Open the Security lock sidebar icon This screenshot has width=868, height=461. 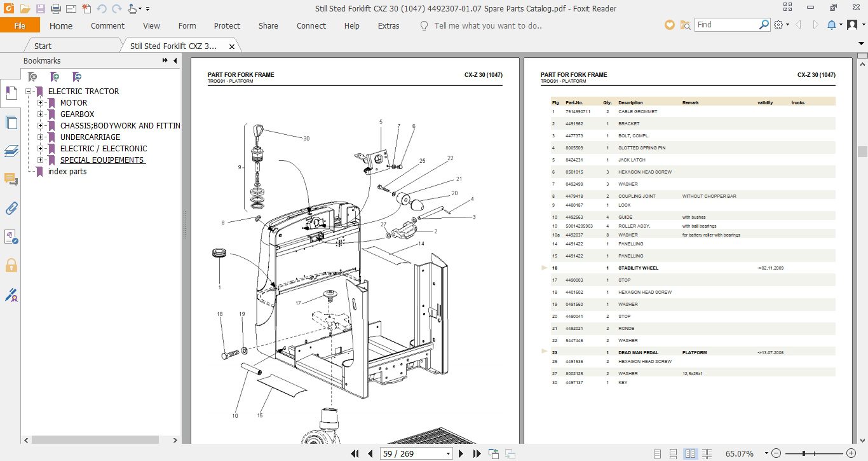tap(11, 265)
